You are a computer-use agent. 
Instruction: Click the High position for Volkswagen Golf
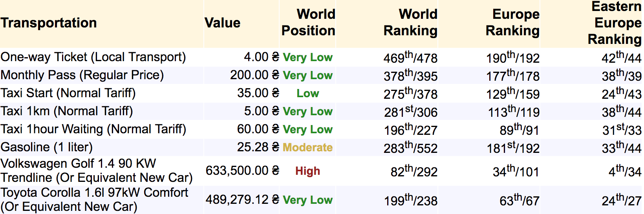click(x=308, y=171)
